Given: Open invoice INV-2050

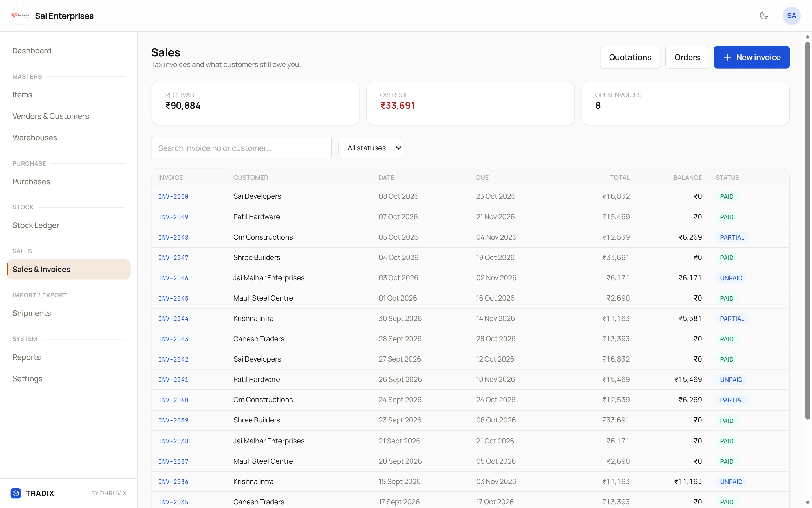Looking at the screenshot, I should click(x=173, y=196).
